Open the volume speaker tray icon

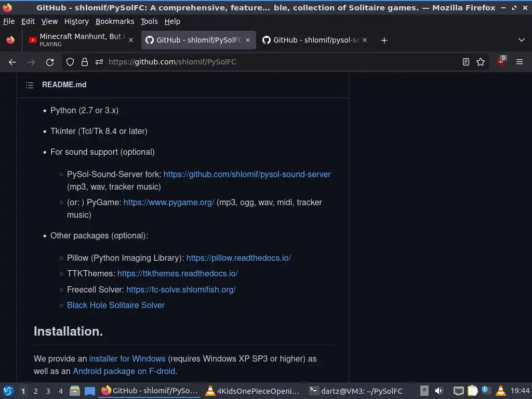coord(438,391)
